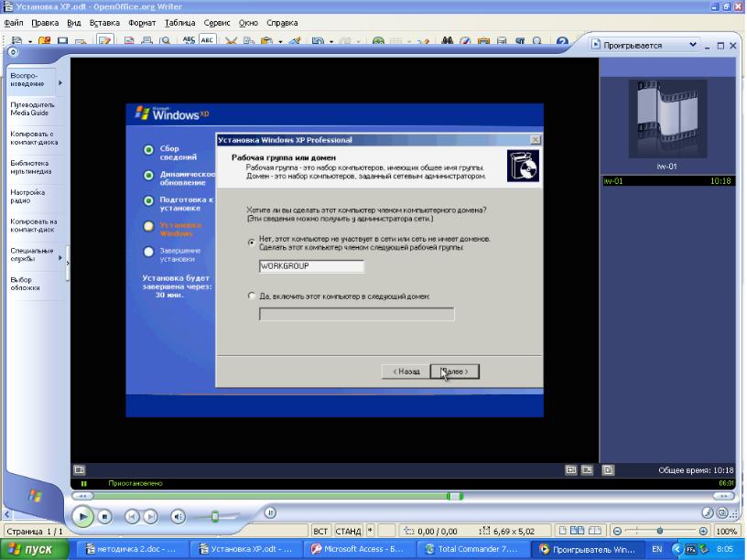This screenshot has width=747, height=560.
Task: Open Копировать на компакт-диск tab
Action: [33, 225]
